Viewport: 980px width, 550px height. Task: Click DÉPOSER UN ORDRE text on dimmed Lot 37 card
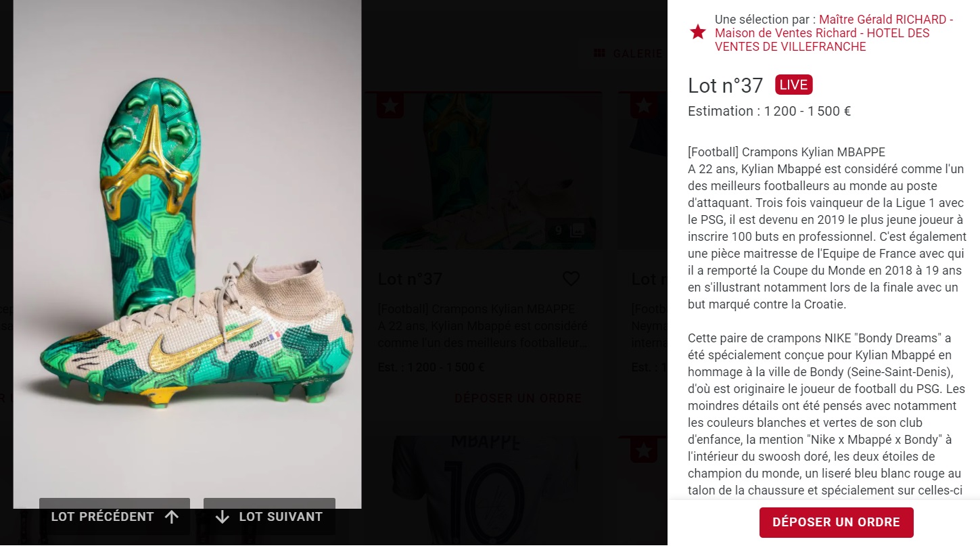(518, 398)
